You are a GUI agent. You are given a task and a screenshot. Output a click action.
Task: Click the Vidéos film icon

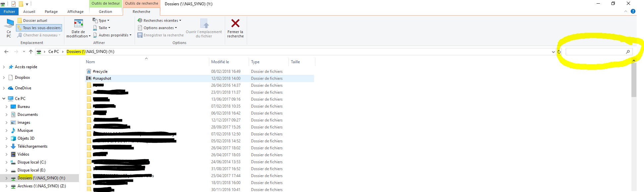(x=13, y=154)
